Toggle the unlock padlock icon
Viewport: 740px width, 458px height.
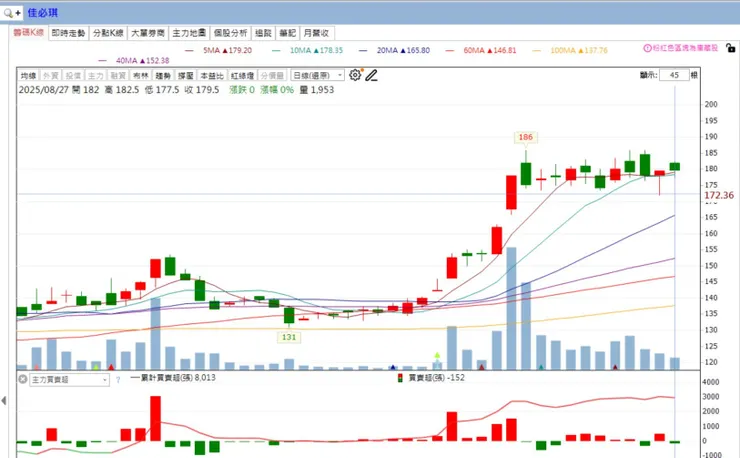[730, 48]
